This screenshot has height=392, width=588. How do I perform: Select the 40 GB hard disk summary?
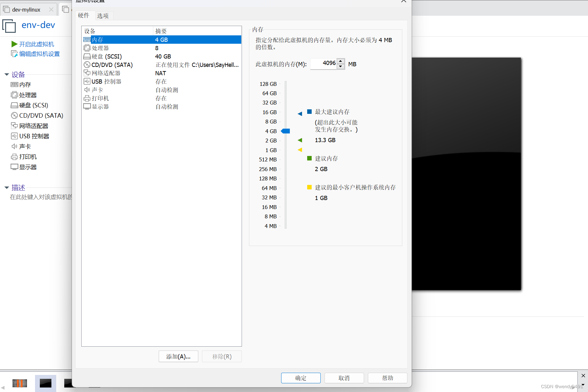pyautogui.click(x=163, y=56)
